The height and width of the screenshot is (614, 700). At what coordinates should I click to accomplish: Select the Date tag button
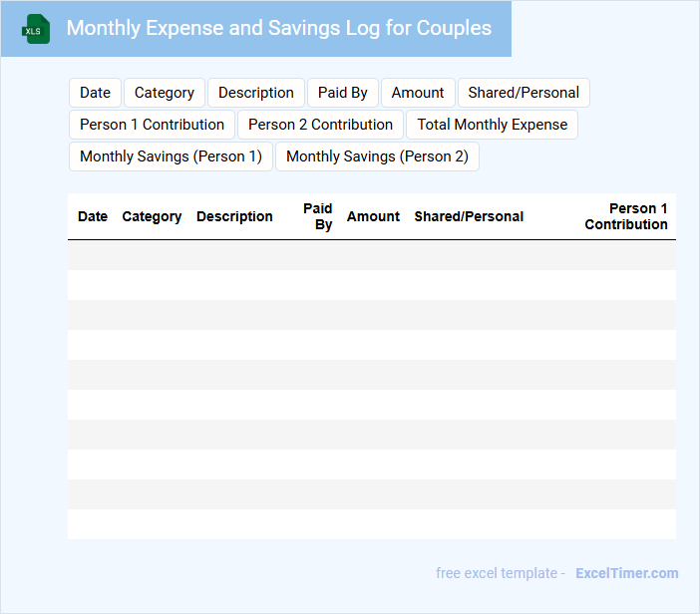(96, 93)
